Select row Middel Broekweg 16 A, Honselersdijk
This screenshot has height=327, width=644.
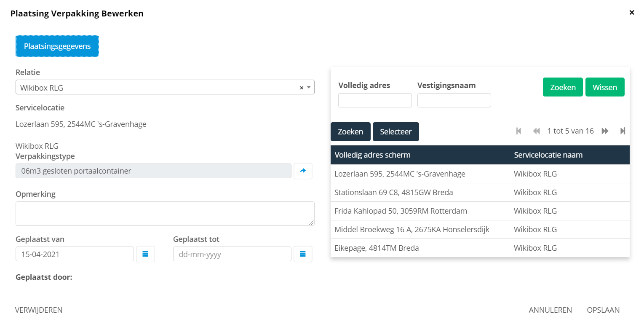click(x=480, y=229)
